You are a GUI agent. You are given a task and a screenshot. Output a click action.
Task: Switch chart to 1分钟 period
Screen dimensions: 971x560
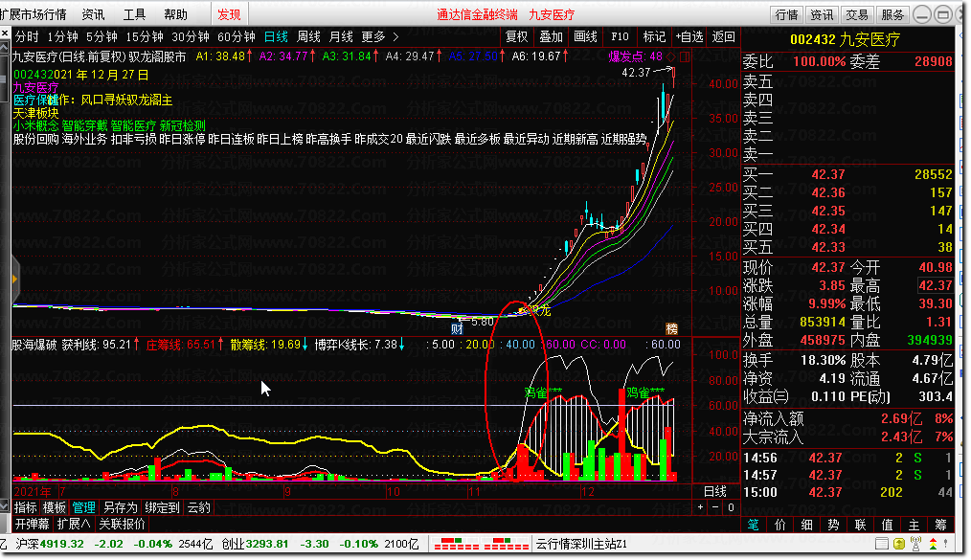(x=62, y=37)
